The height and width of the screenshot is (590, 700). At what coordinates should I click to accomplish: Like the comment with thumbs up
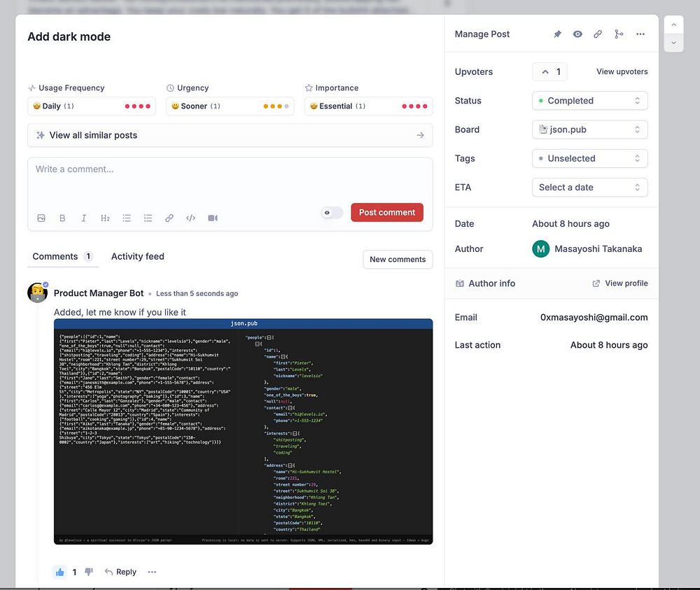(59, 572)
